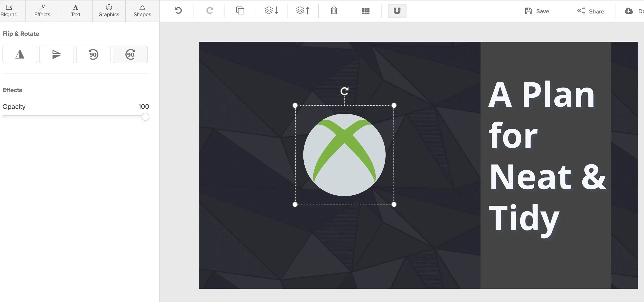644x302 pixels.
Task: Flip the graphic vertically
Action: pos(57,54)
